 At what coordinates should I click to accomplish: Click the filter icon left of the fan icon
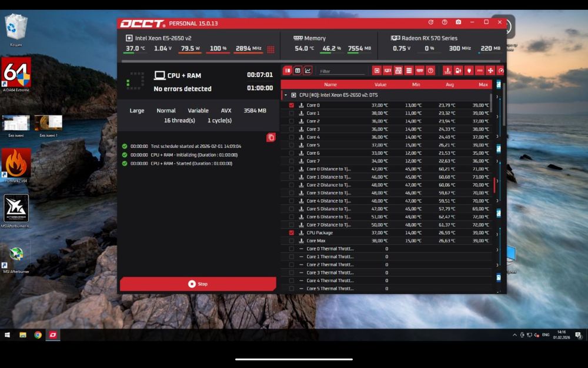point(479,71)
